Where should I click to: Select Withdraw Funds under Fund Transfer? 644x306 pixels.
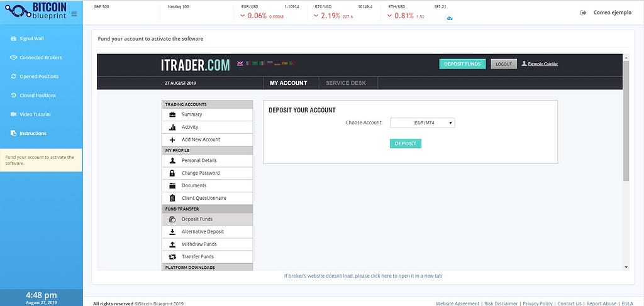[x=208, y=244]
